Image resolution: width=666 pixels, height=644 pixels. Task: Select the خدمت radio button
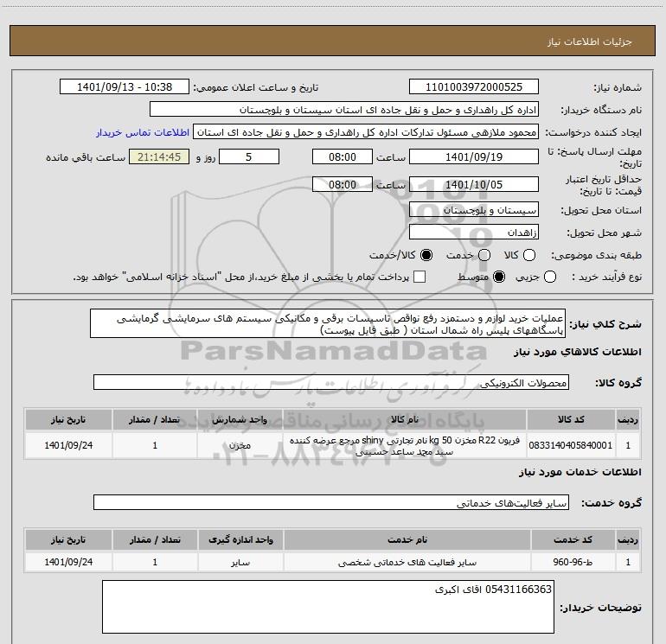[x=484, y=255]
